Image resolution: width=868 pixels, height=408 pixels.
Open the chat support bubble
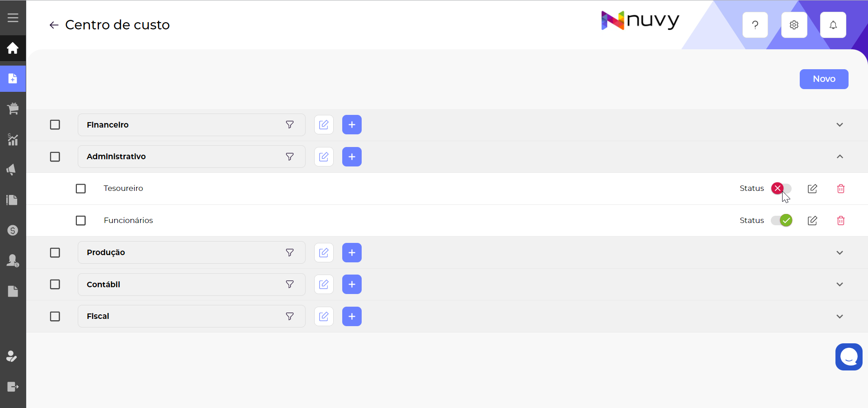coord(849,357)
